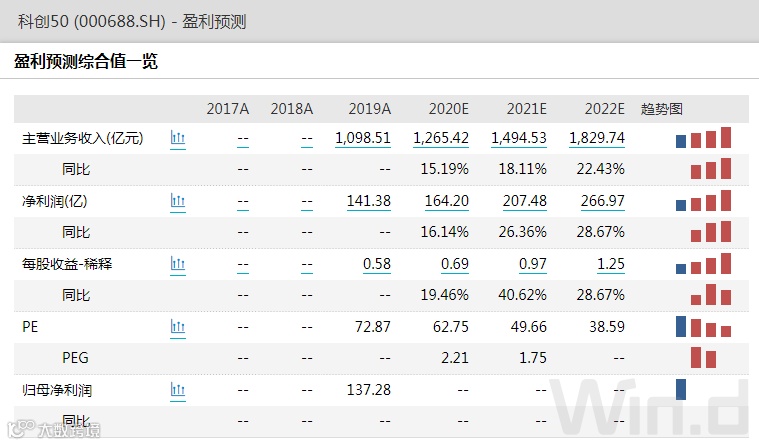Click 2019A net profit 141.38
759x445 pixels.
click(368, 201)
